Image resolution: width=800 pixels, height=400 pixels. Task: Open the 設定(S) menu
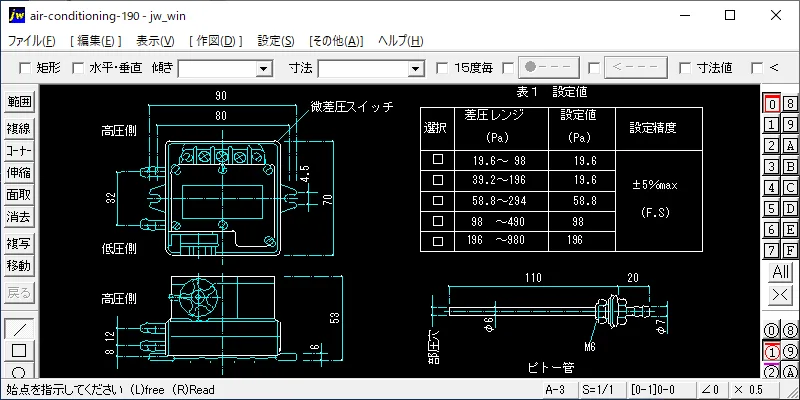(276, 41)
